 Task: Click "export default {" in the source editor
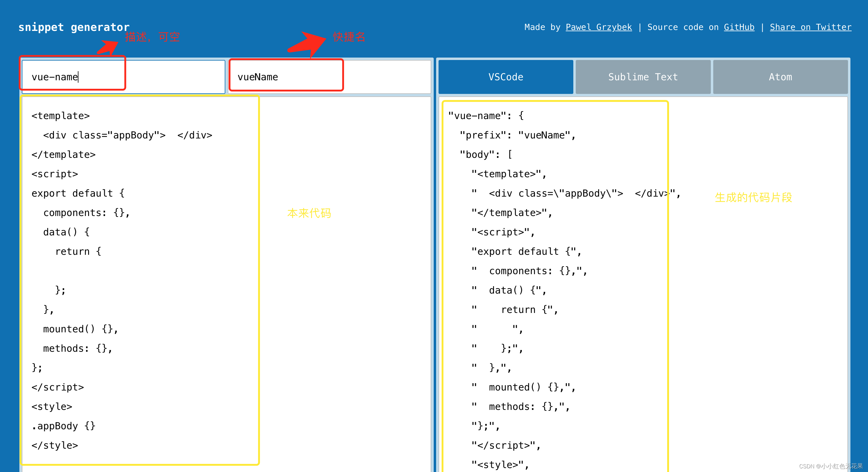[x=78, y=193]
